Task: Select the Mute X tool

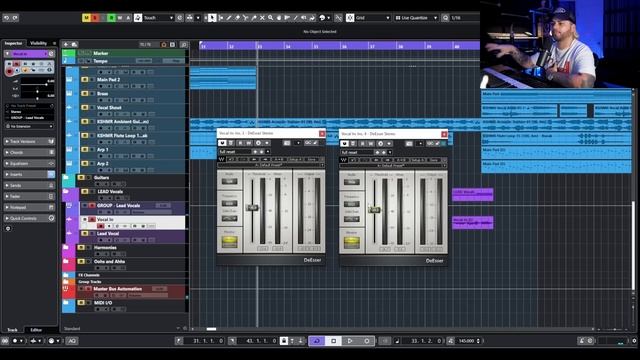Action: 262,18
